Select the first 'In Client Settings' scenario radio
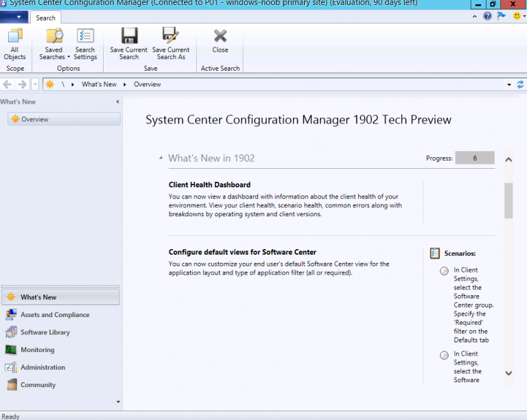The width and height of the screenshot is (527, 420). 444,271
